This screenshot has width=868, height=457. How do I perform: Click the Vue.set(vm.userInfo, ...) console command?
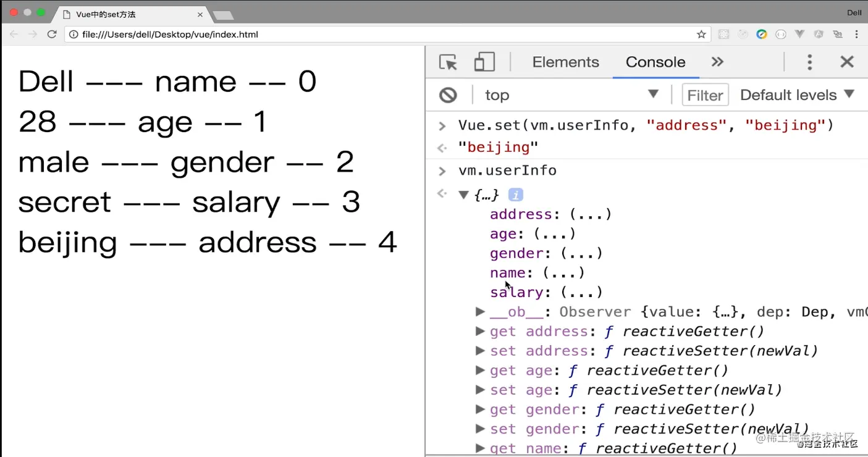(646, 125)
